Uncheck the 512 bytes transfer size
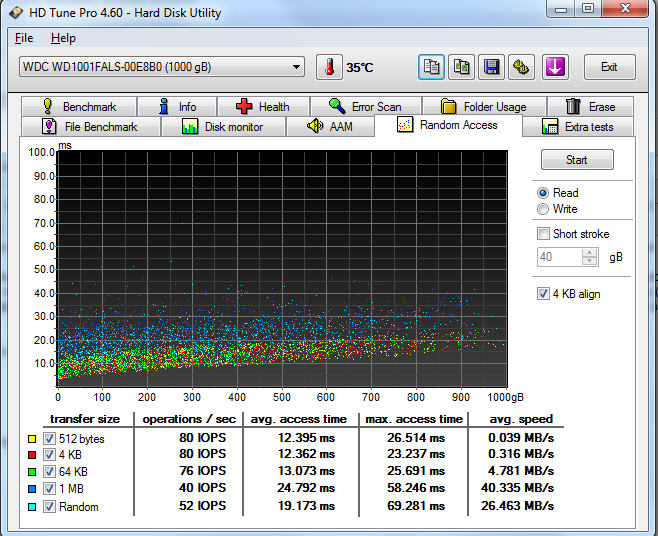This screenshot has width=658, height=536. tap(49, 439)
